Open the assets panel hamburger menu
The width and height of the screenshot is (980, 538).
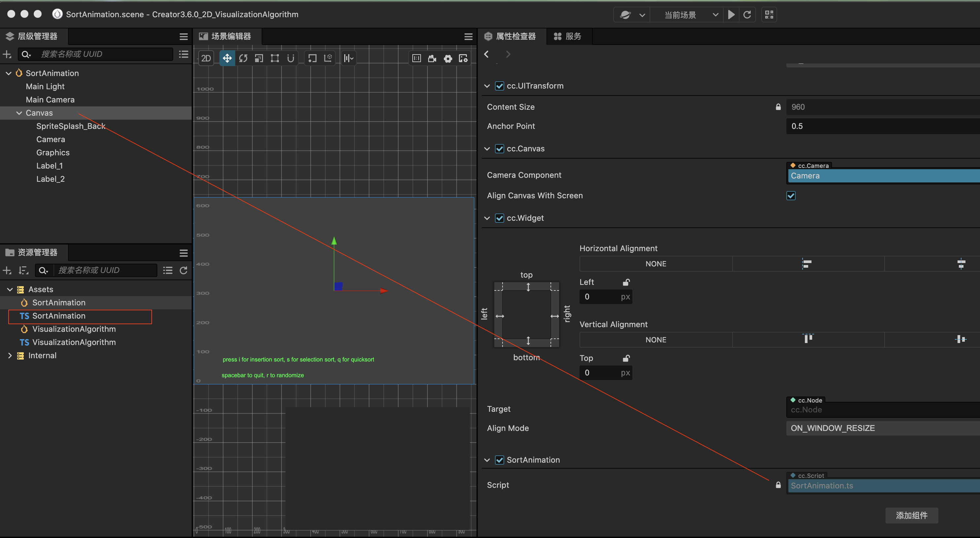tap(183, 253)
